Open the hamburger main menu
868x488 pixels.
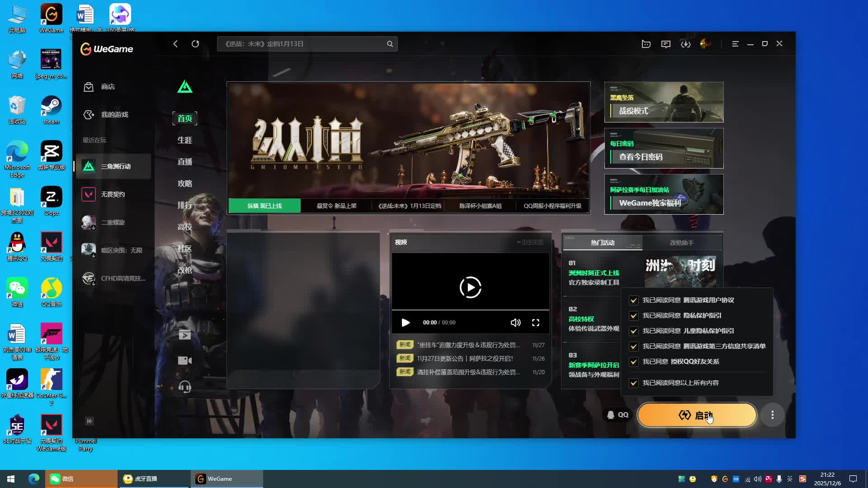point(735,44)
